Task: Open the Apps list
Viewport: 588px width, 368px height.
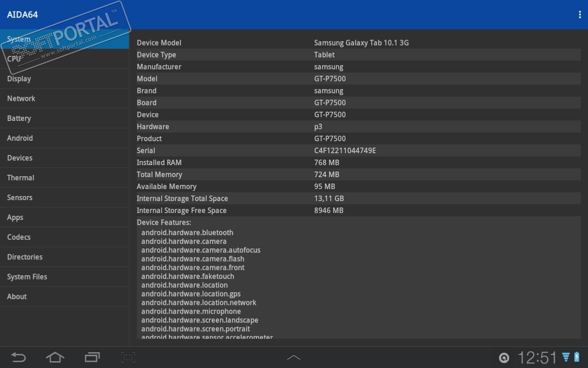Action: pos(64,217)
